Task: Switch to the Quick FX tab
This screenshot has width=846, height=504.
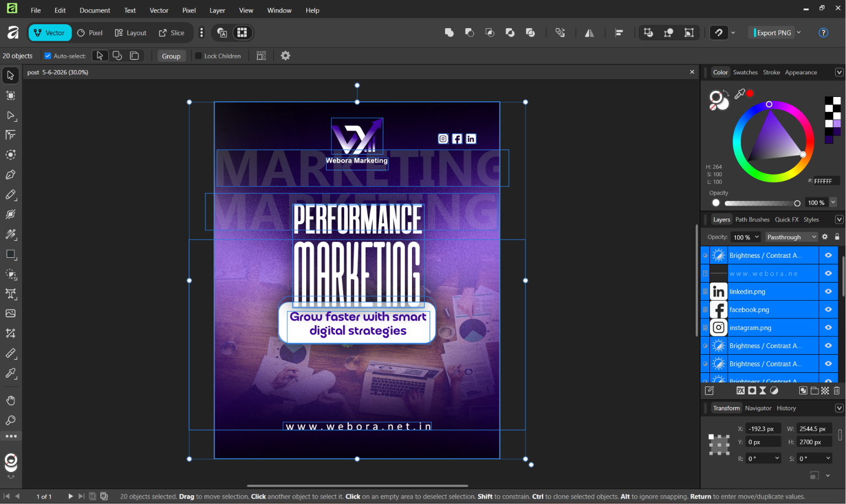Action: click(787, 219)
